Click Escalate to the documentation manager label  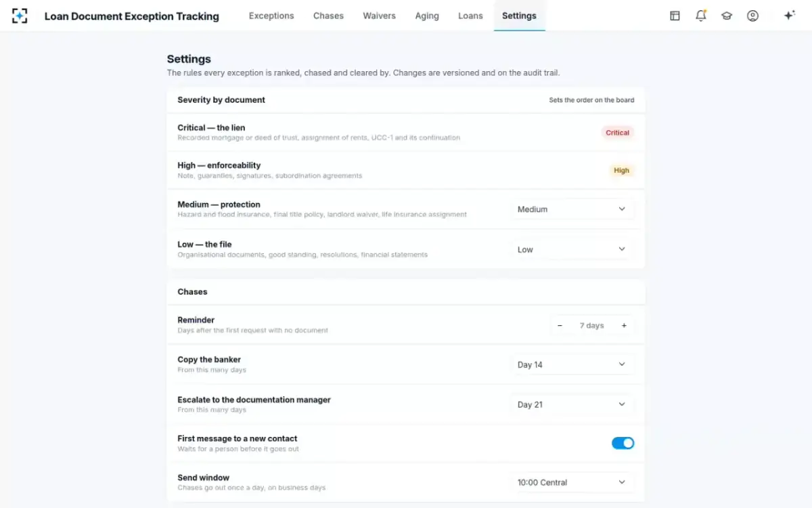[254, 400]
